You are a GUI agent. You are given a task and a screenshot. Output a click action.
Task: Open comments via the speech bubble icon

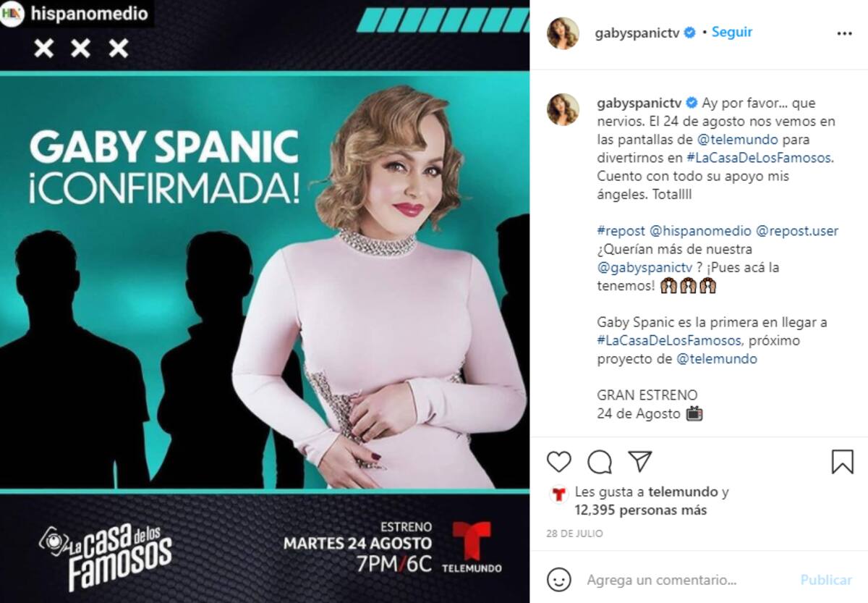tap(600, 461)
